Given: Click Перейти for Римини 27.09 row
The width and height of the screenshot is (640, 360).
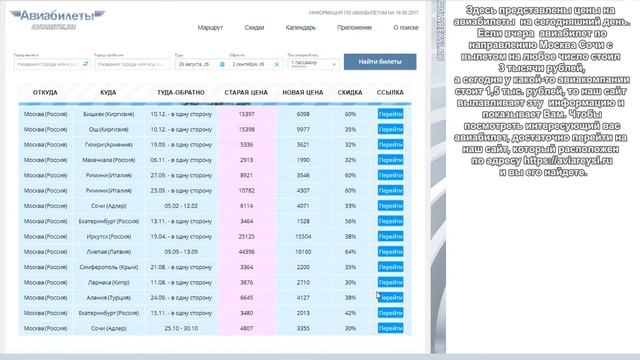Looking at the screenshot, I should [x=391, y=175].
